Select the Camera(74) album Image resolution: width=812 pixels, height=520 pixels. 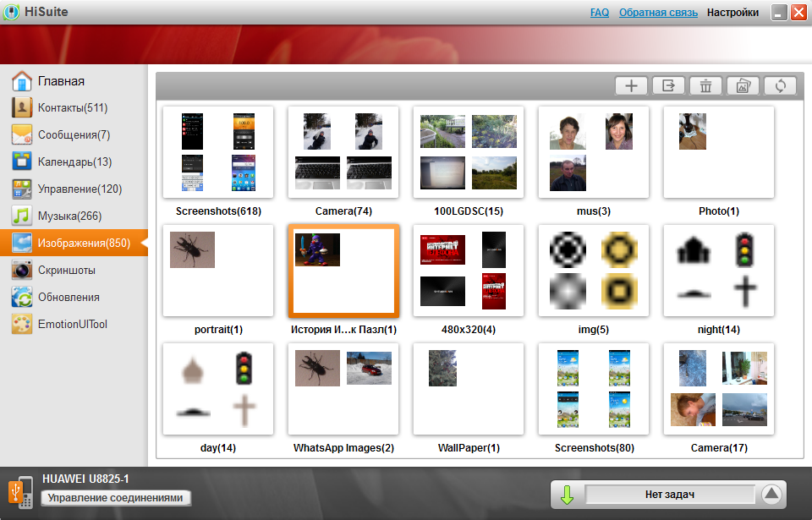tap(343, 152)
